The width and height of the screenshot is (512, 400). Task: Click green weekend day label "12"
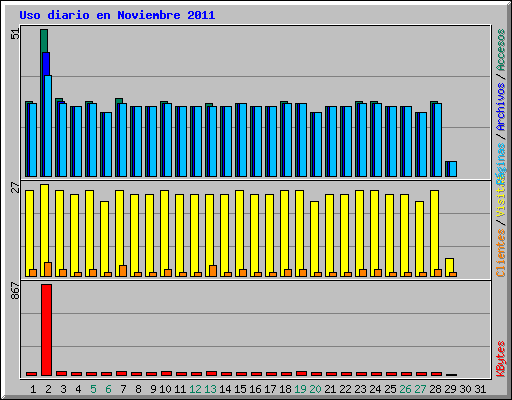195,389
